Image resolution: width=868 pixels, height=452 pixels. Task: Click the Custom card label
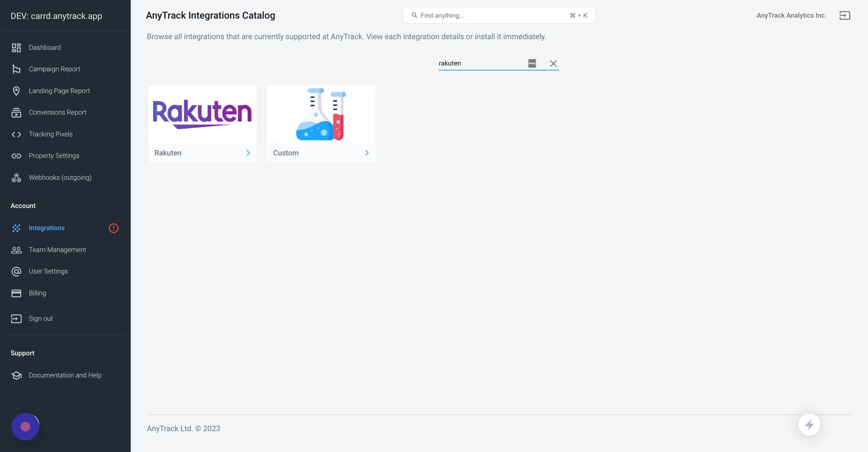tap(286, 153)
